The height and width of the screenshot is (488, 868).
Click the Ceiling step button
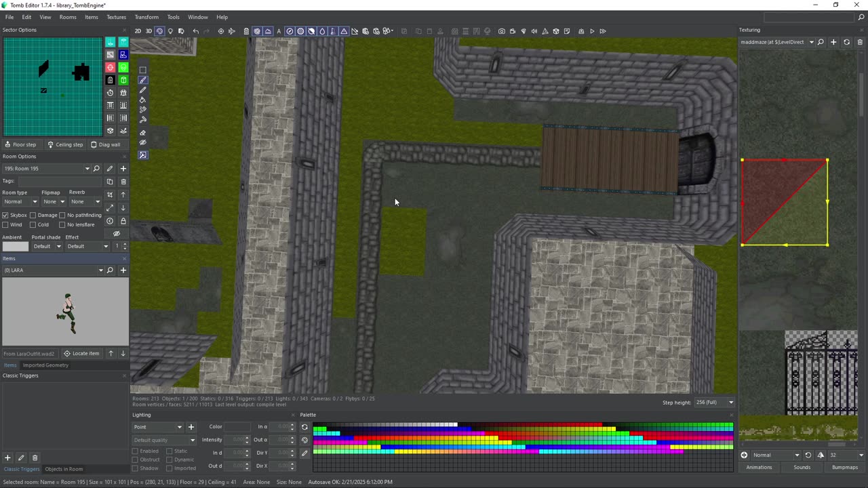pos(65,144)
